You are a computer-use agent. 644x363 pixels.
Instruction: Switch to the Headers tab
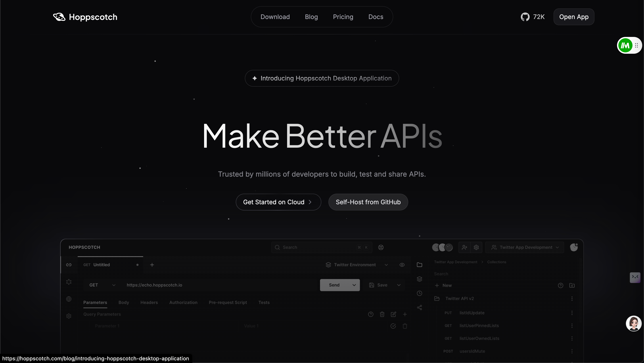point(149,303)
